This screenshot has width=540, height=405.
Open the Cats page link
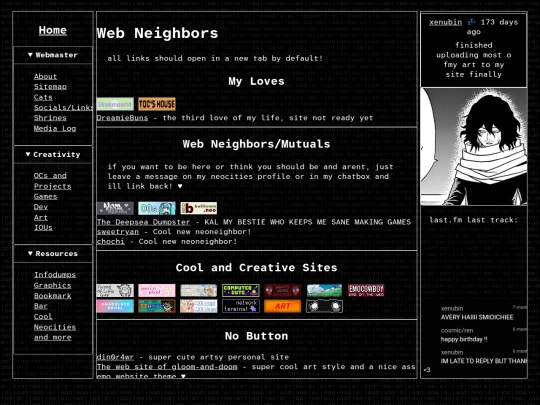pos(43,97)
